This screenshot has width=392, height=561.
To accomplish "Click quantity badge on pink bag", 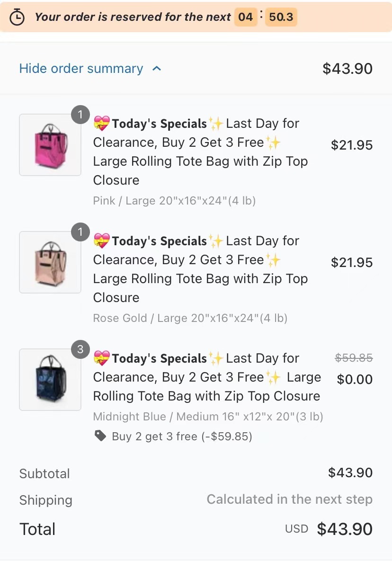I will (80, 115).
